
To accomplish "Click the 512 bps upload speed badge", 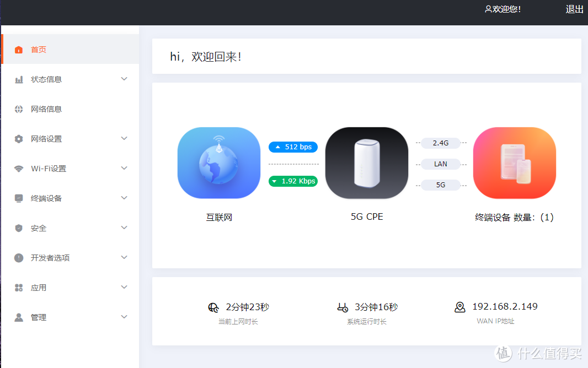I will pos(293,147).
